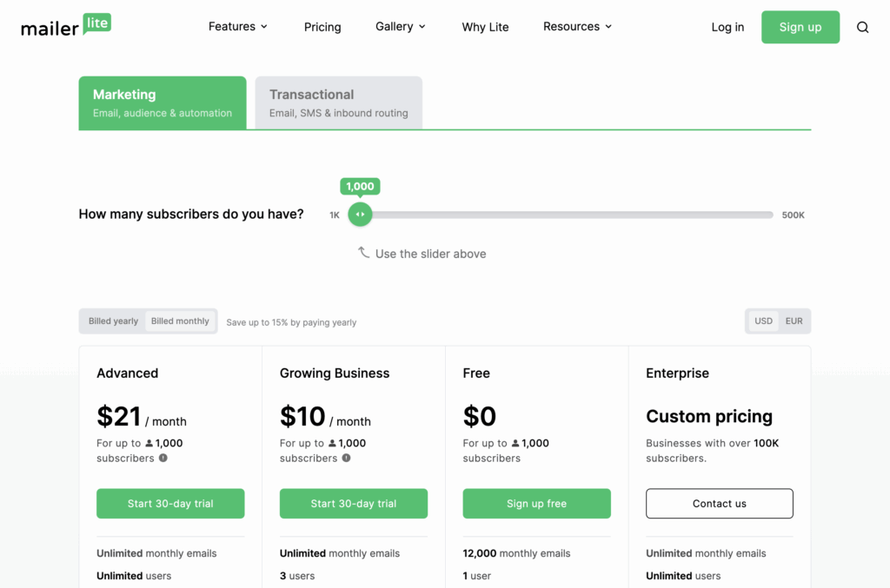Select USD currency
Image resolution: width=890 pixels, height=588 pixels.
pos(763,321)
